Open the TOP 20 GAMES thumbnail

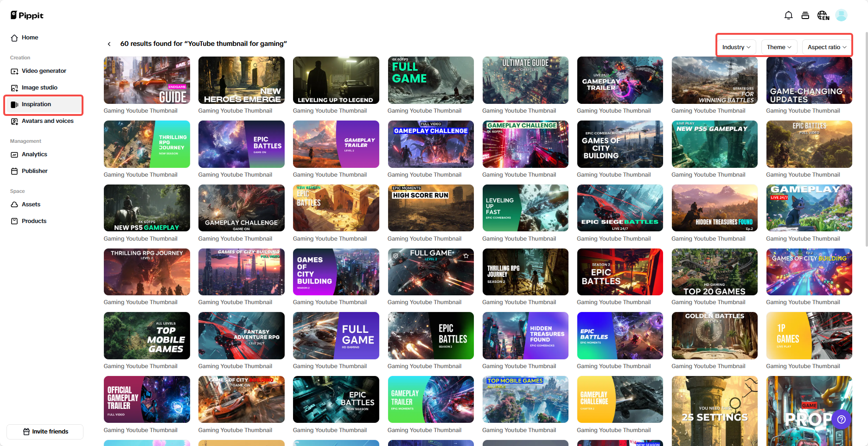tap(715, 272)
